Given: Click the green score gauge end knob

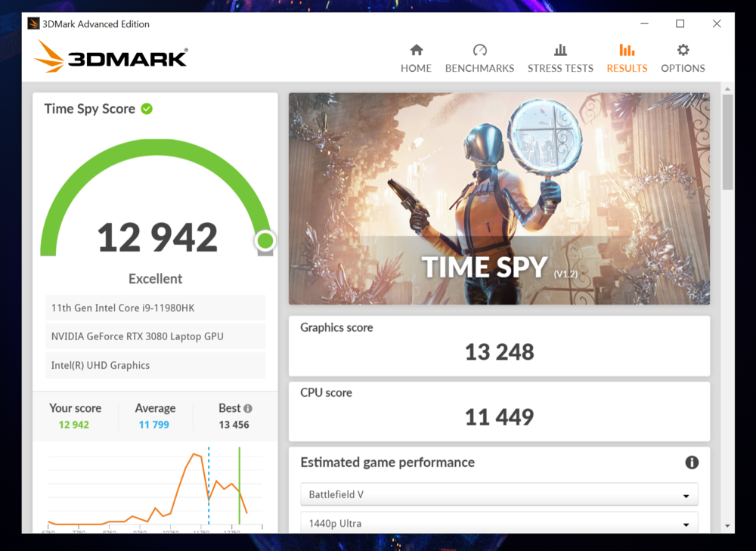Looking at the screenshot, I should click(x=265, y=241).
